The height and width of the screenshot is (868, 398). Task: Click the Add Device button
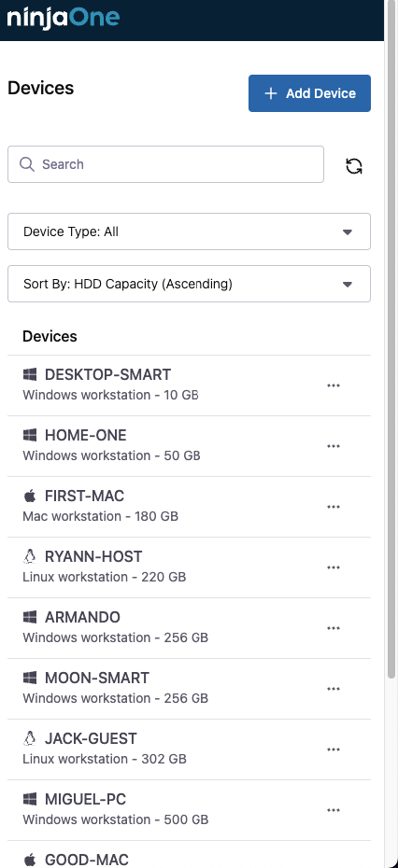click(x=309, y=93)
